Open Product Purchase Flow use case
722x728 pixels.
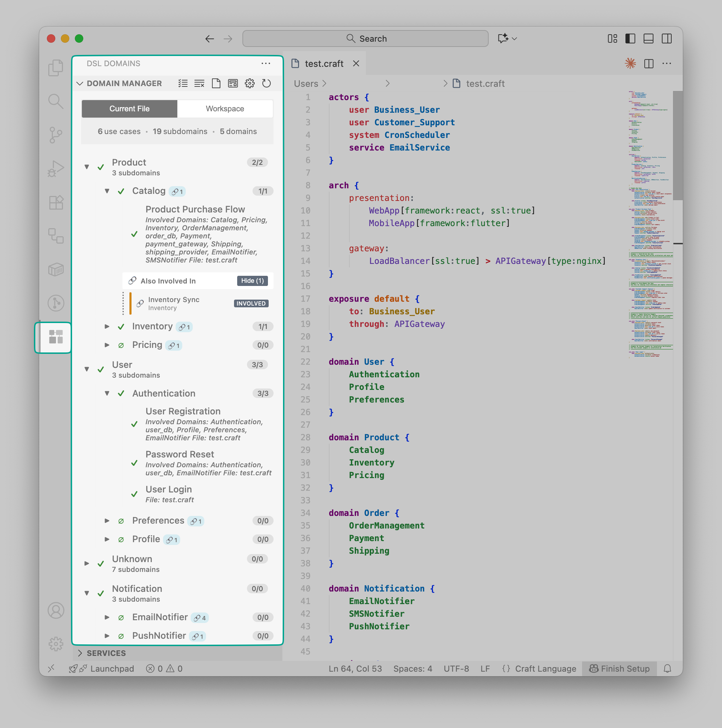195,209
